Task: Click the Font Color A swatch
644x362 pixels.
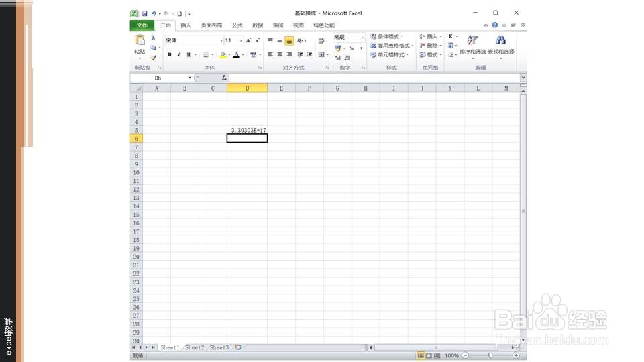Action: pyautogui.click(x=236, y=54)
